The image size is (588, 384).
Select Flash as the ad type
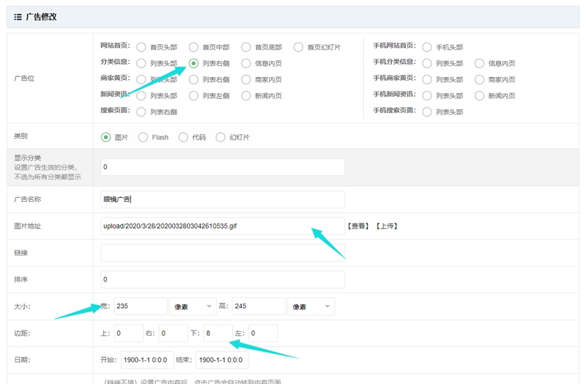[x=143, y=137]
